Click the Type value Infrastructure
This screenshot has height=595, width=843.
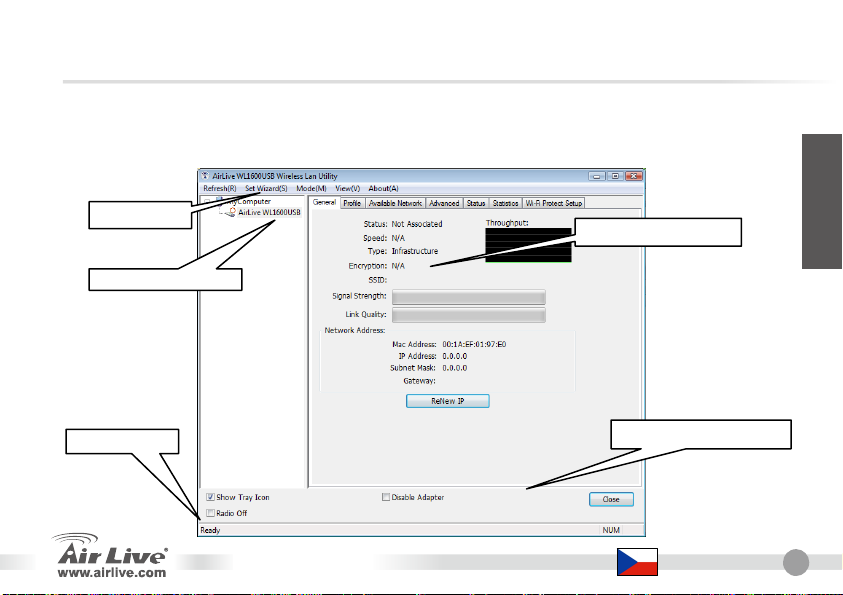pos(415,252)
